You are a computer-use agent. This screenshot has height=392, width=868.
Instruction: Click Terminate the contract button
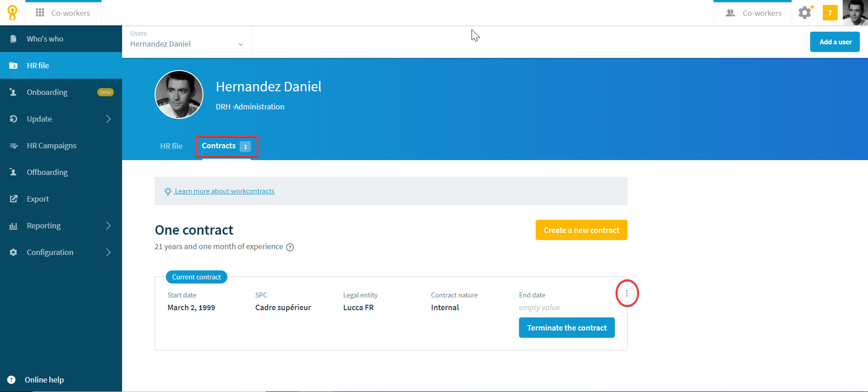tap(567, 327)
